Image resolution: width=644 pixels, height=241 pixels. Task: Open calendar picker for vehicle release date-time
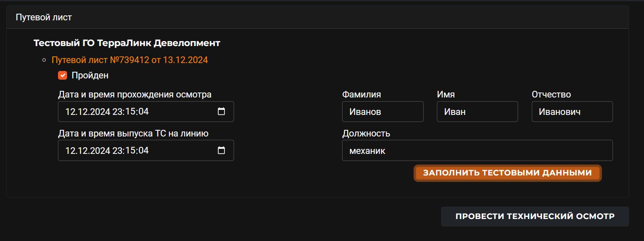222,150
